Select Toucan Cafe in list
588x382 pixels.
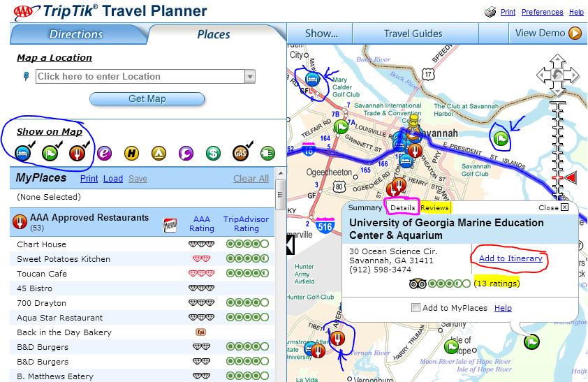(142, 273)
